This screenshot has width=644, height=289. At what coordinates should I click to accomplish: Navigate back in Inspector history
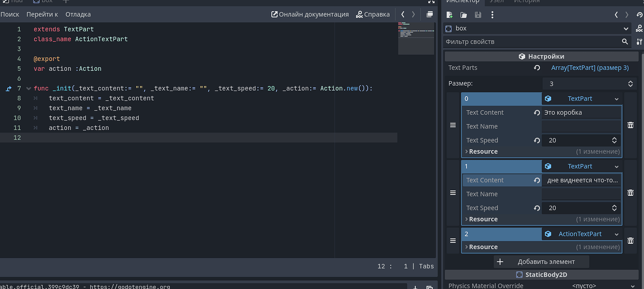pyautogui.click(x=616, y=14)
